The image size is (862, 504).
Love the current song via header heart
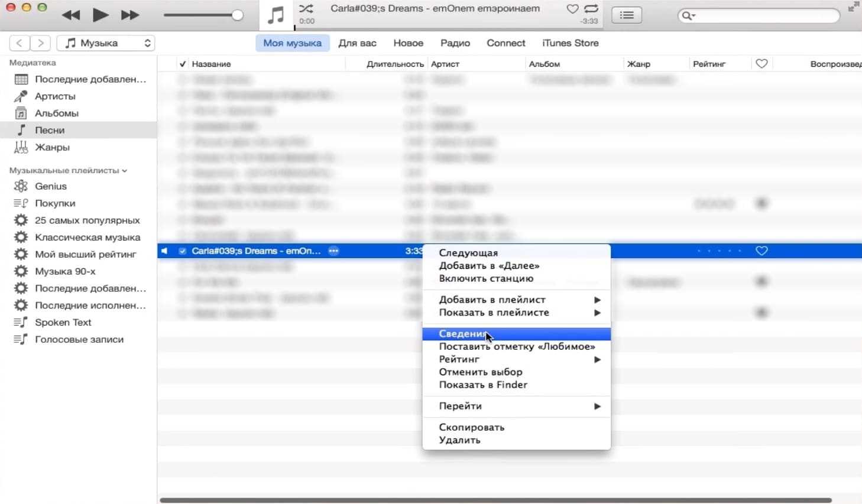click(x=572, y=9)
